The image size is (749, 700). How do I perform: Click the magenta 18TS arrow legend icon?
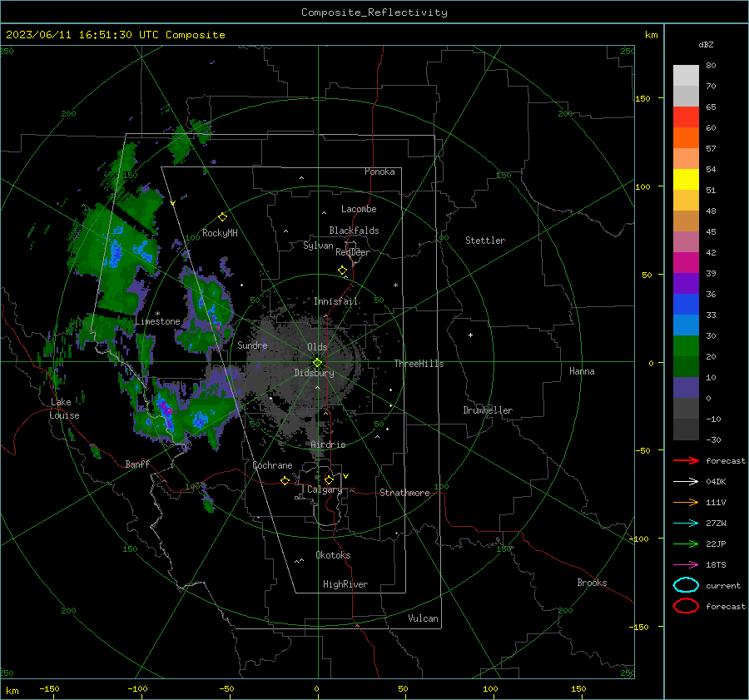pyautogui.click(x=686, y=565)
